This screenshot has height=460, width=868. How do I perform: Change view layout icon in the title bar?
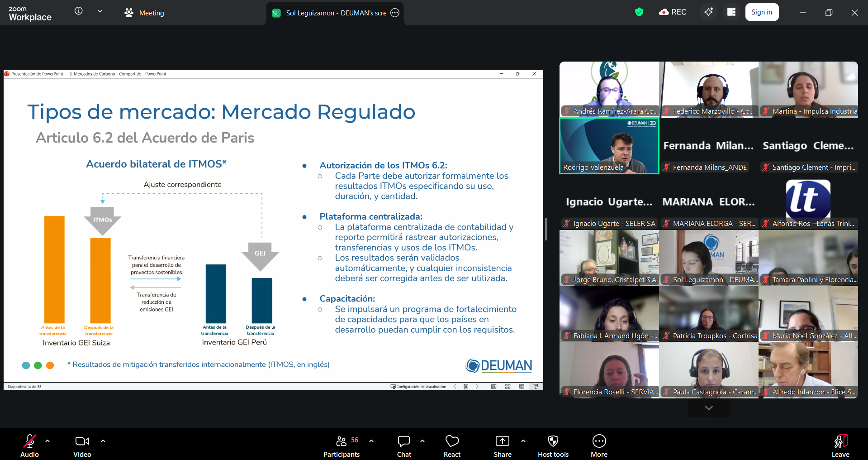[731, 12]
